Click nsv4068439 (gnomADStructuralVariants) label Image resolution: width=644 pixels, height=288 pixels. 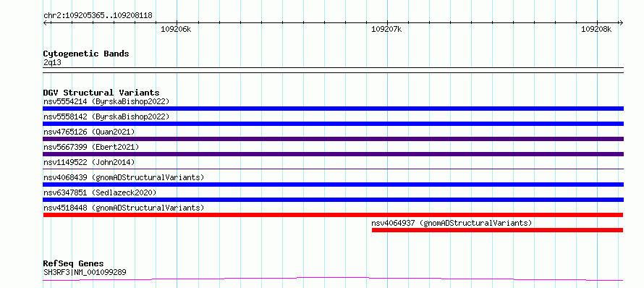click(124, 177)
